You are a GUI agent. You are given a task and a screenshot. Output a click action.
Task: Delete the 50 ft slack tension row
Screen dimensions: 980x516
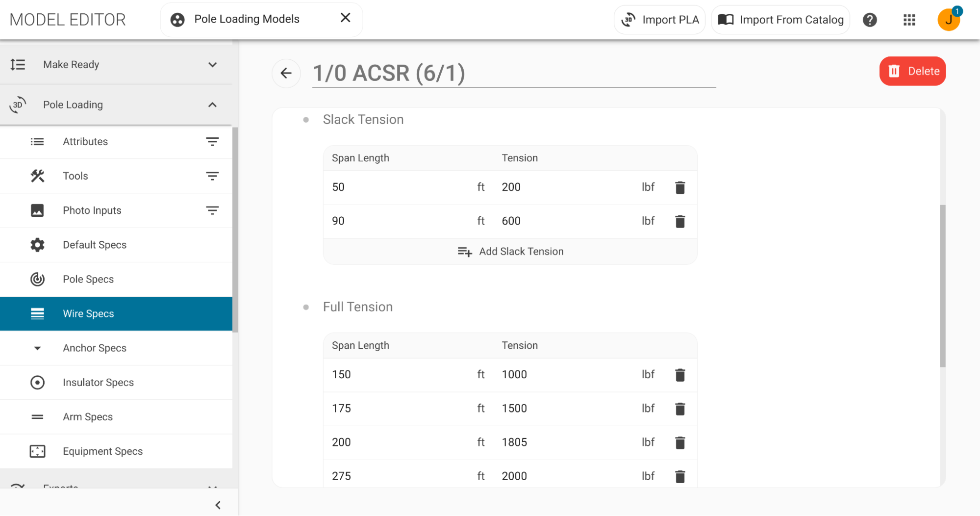[679, 187]
